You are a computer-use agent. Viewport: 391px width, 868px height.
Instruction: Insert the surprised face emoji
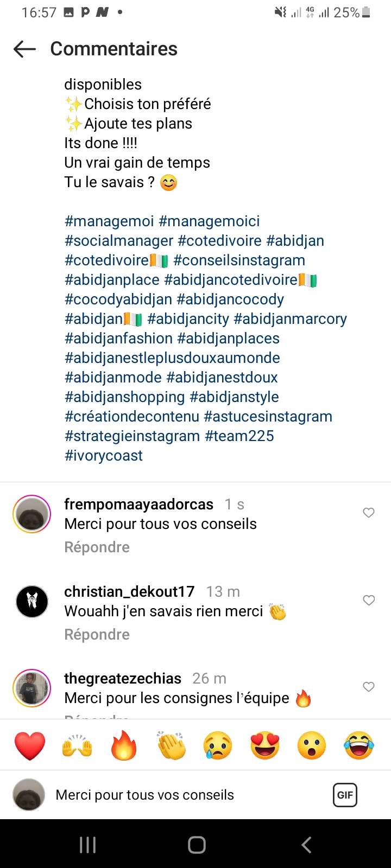tap(312, 746)
